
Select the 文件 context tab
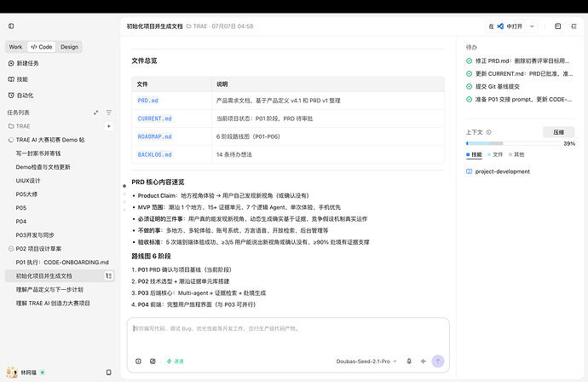[495, 154]
